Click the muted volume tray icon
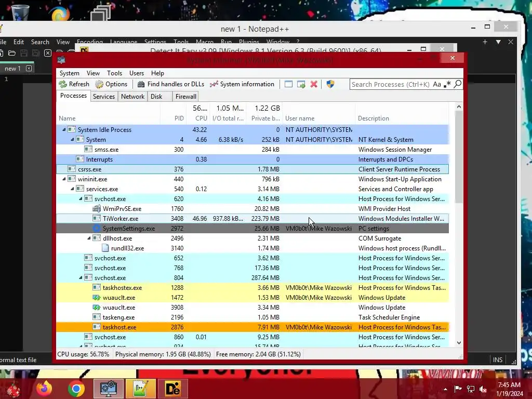 [483, 389]
